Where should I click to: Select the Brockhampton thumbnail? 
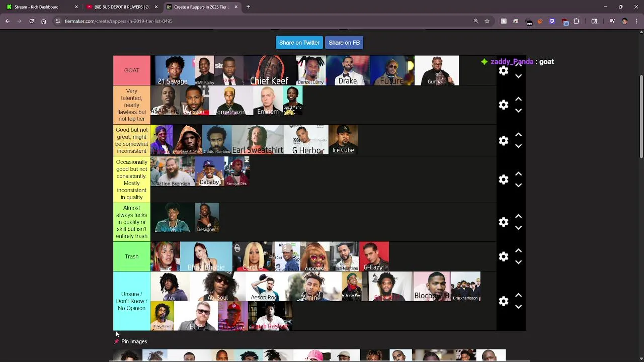point(465,286)
